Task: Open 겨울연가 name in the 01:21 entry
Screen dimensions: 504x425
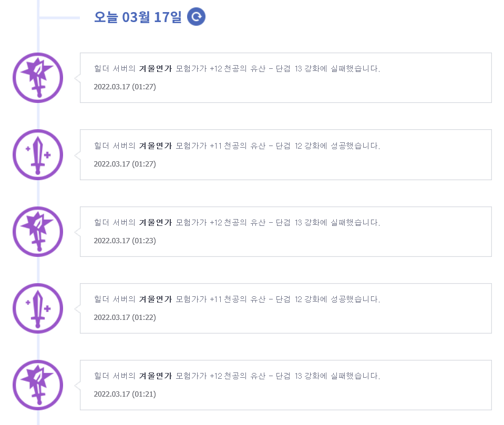Action: pos(156,376)
